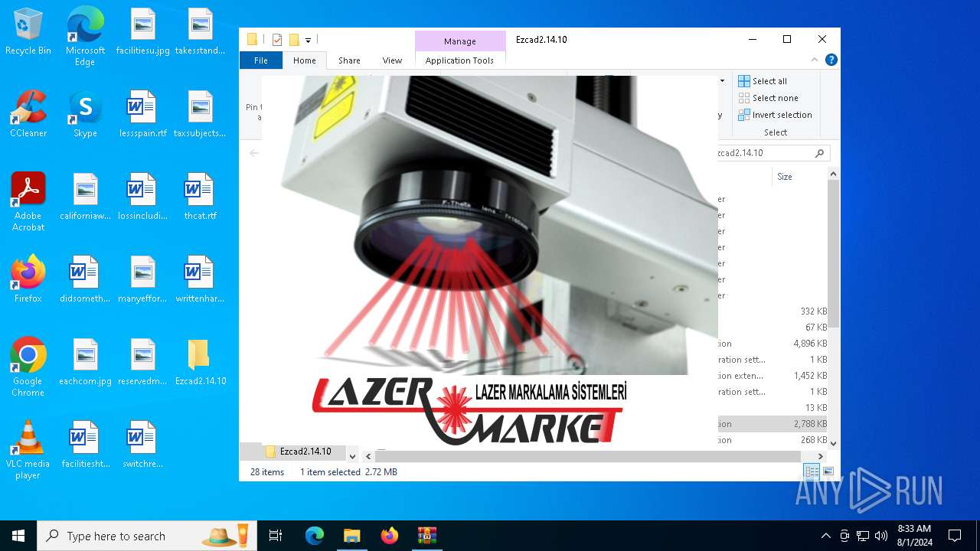
Task: Switch to the View ribbon tab
Action: point(392,60)
